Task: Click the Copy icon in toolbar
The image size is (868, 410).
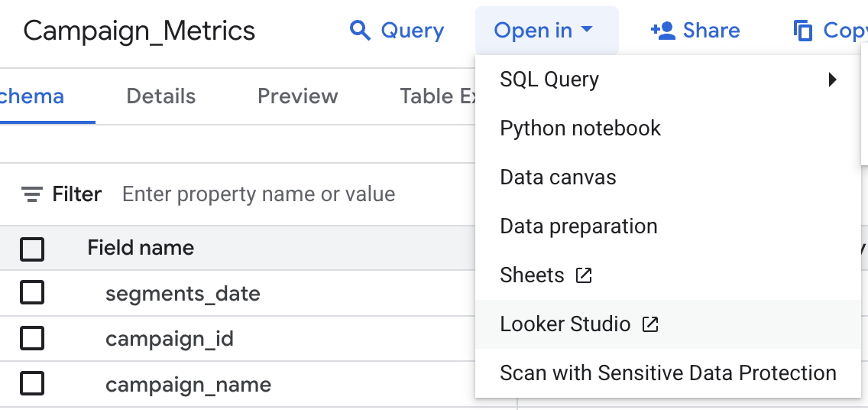Action: [x=803, y=31]
